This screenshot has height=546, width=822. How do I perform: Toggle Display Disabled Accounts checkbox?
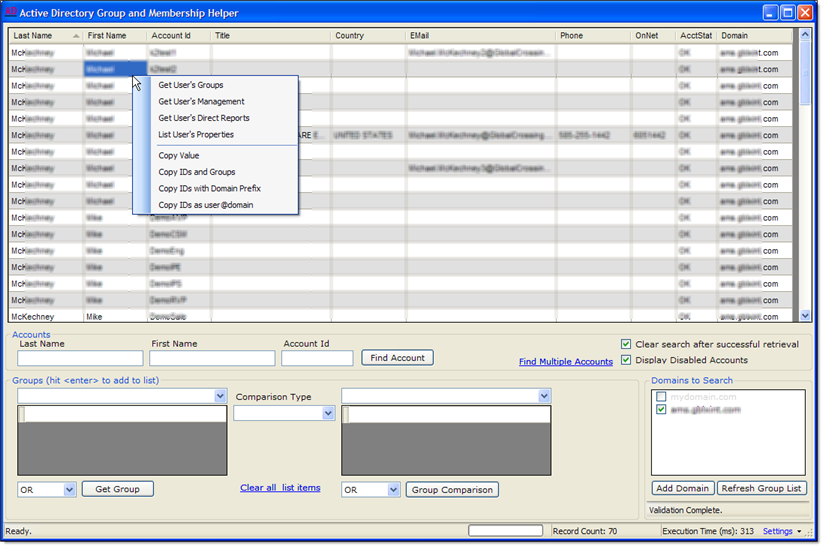(x=626, y=360)
